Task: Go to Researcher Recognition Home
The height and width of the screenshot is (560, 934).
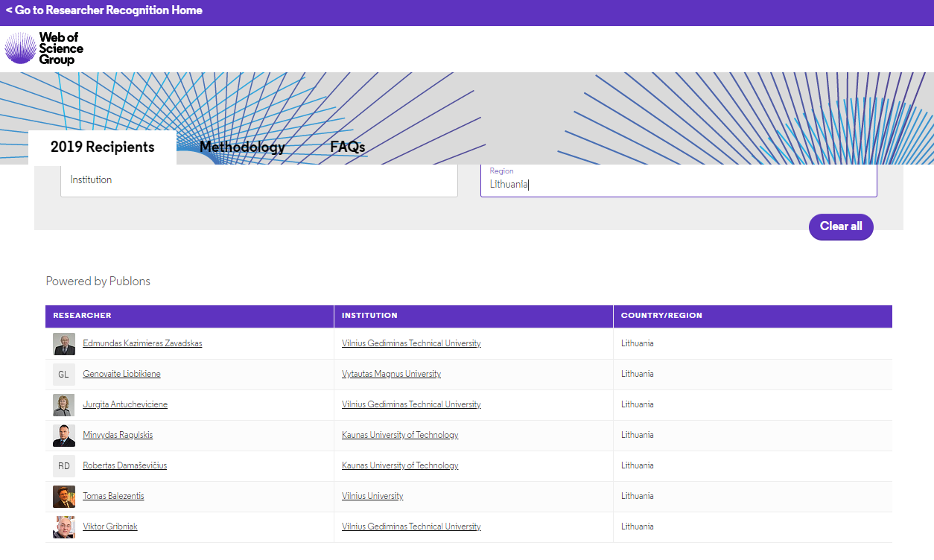Action: (x=104, y=10)
